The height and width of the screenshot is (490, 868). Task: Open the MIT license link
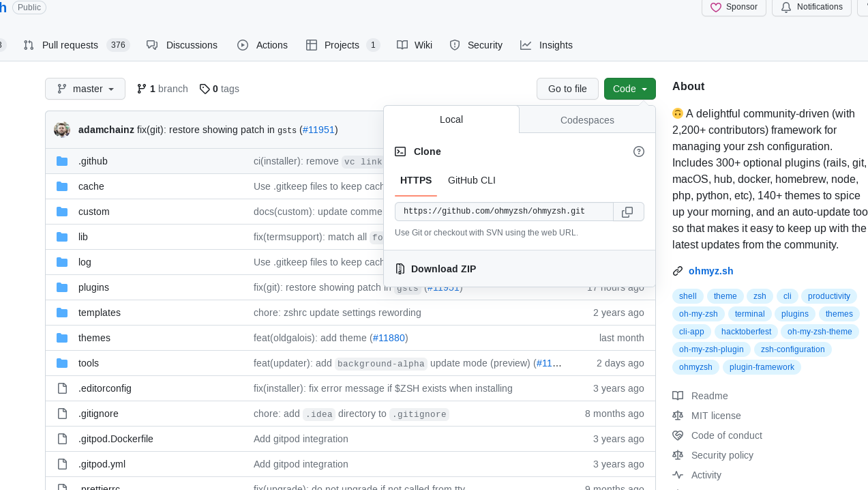click(x=715, y=416)
